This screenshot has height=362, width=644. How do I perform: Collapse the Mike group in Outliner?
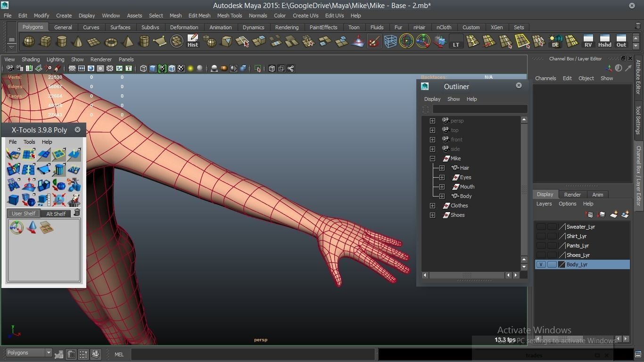pos(432,158)
